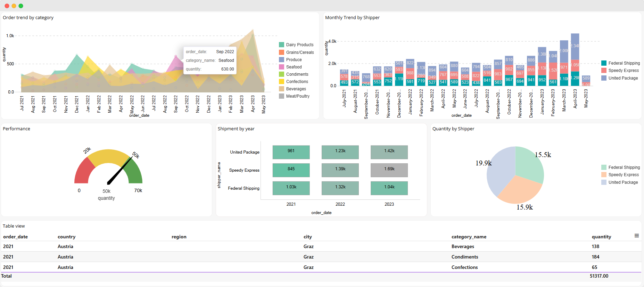Click the July-2021 stacked bar
Screen dimensions: 644x287
[x=344, y=77]
